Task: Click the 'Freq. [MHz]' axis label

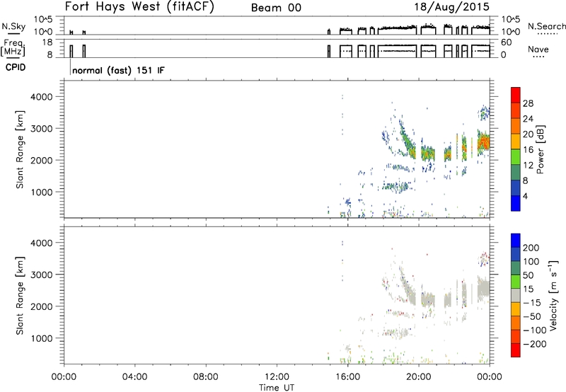Action: (x=13, y=47)
